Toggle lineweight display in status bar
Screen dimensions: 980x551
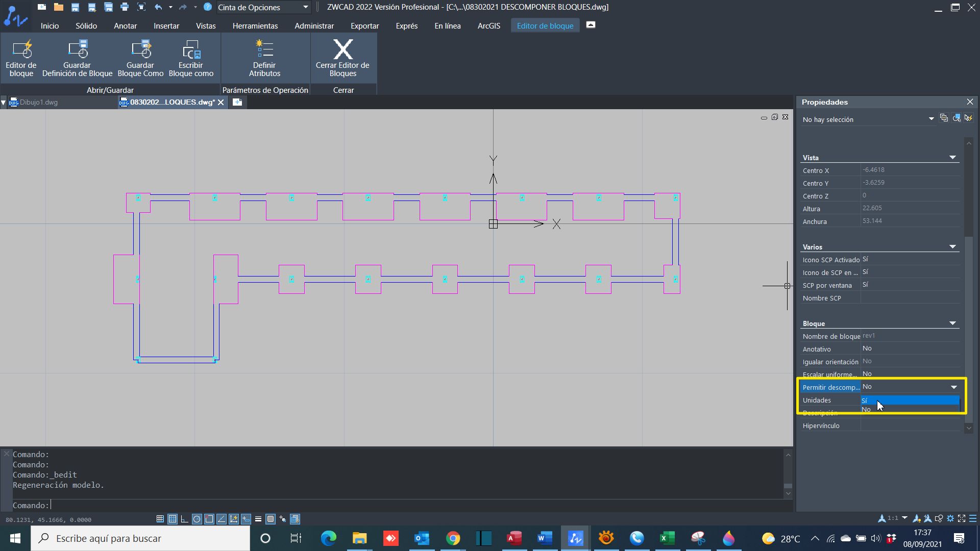258,519
